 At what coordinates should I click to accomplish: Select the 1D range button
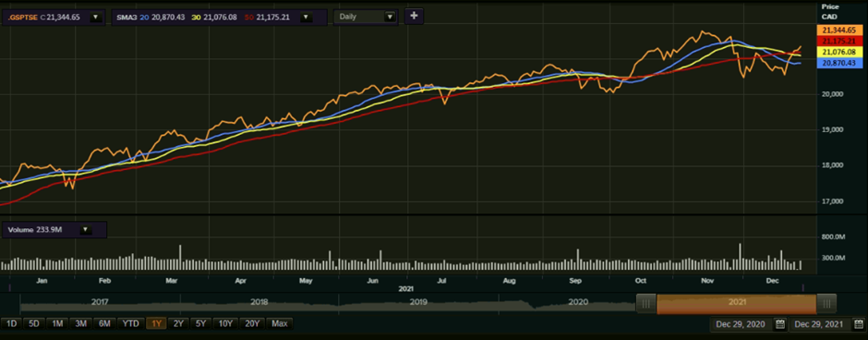[x=11, y=323]
